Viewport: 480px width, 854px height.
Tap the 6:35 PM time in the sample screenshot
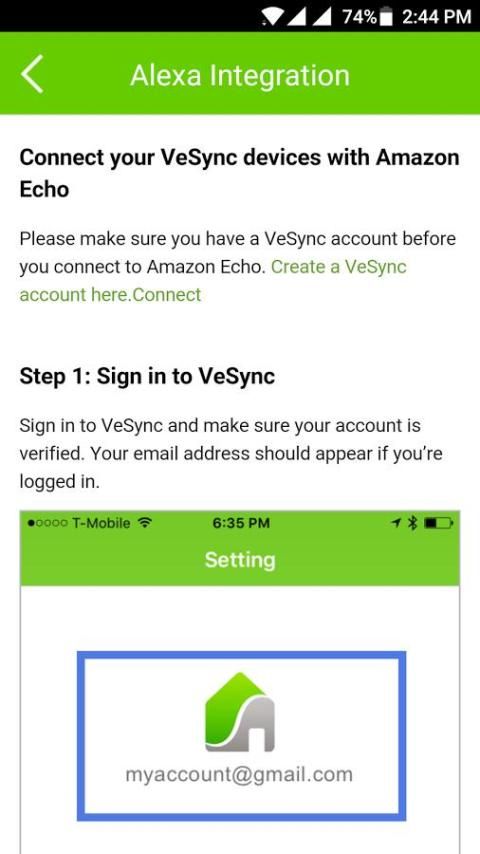(241, 523)
